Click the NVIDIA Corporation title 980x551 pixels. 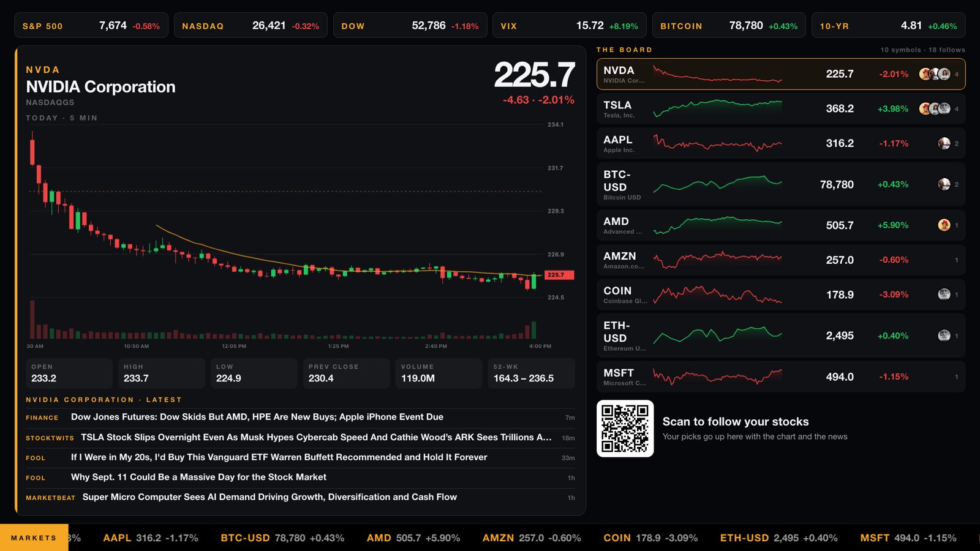tap(101, 87)
